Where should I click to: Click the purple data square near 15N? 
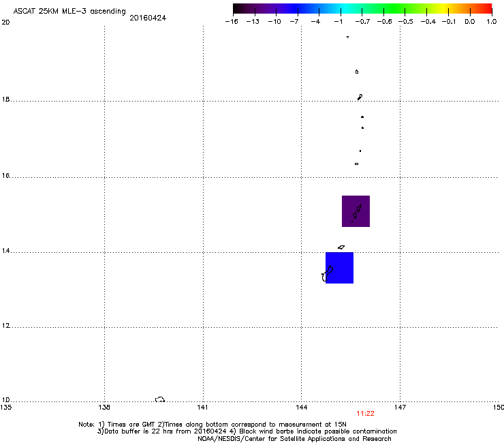[356, 211]
